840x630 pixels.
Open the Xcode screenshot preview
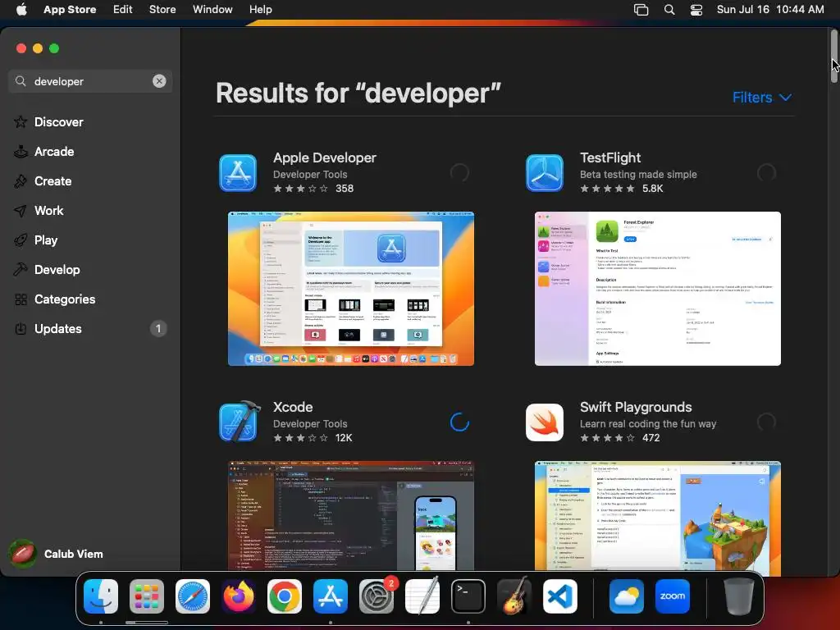point(351,516)
